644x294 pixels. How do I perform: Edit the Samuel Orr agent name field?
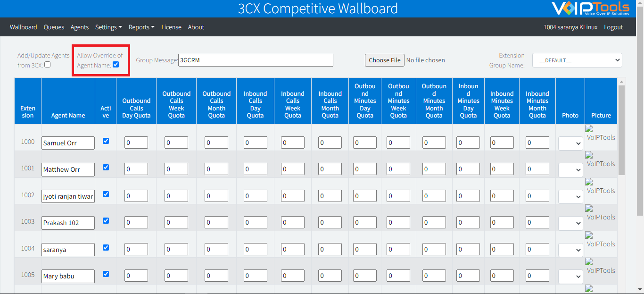68,143
